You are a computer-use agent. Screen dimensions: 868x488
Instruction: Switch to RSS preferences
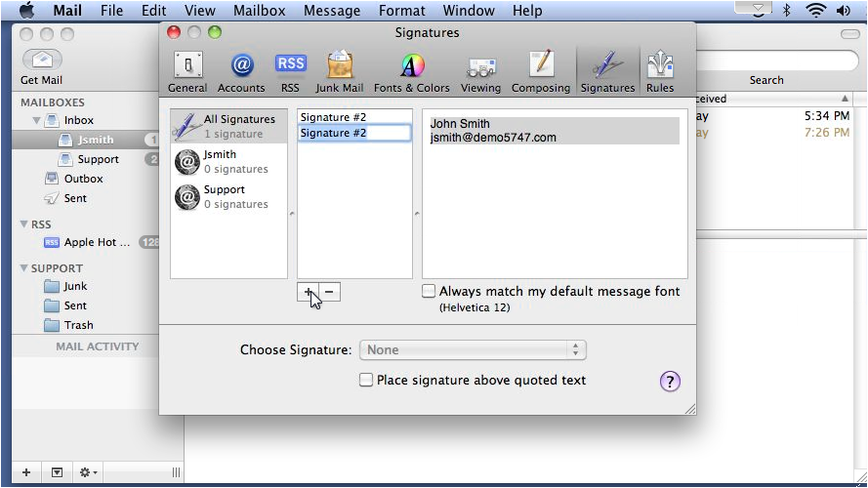pos(290,72)
